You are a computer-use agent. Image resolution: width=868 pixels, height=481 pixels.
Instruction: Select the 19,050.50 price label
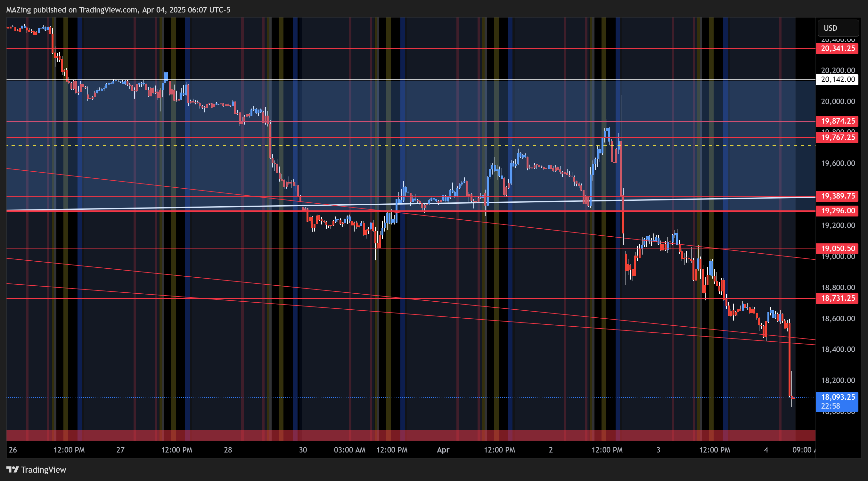837,249
